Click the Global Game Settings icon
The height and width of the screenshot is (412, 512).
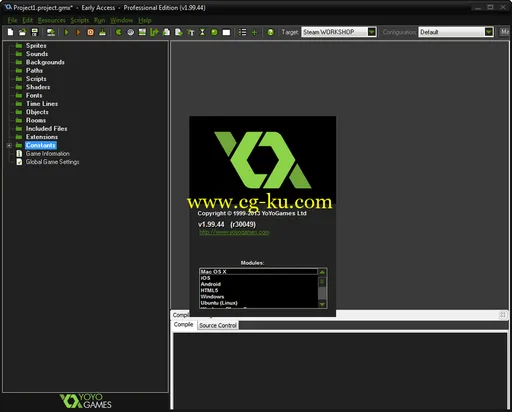pos(19,162)
